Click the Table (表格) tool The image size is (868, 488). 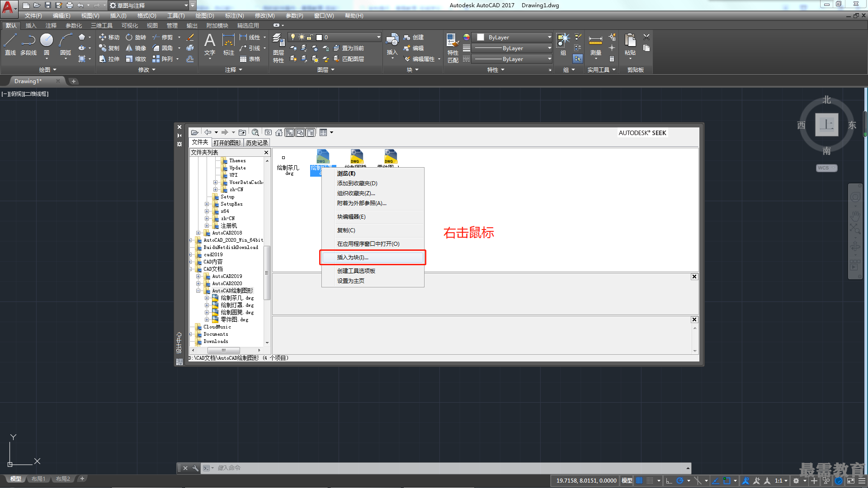[250, 59]
